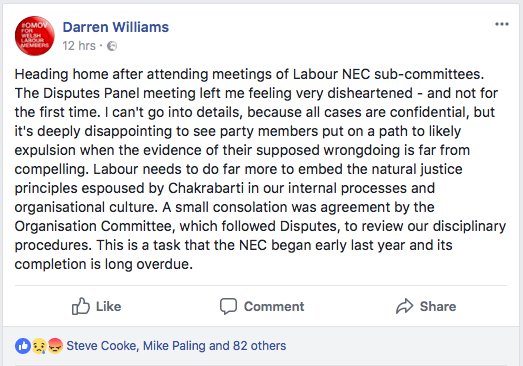Select the crying sad reaction emoji
The height and width of the screenshot is (366, 523).
(x=39, y=346)
